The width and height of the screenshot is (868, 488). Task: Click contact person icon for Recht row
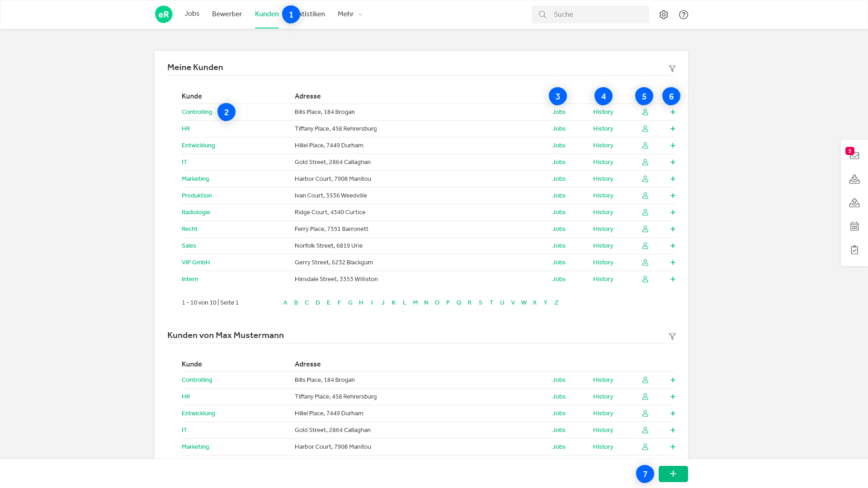click(x=645, y=229)
